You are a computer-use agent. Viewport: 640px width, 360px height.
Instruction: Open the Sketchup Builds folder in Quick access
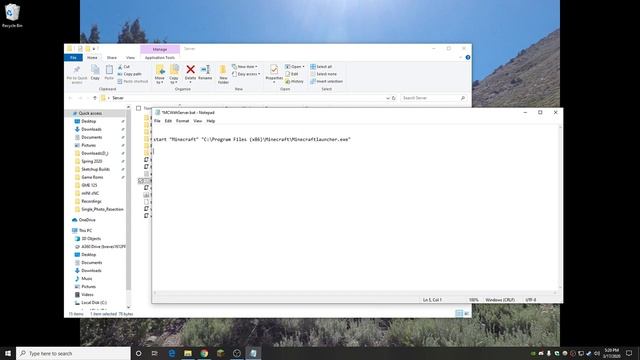[96, 169]
